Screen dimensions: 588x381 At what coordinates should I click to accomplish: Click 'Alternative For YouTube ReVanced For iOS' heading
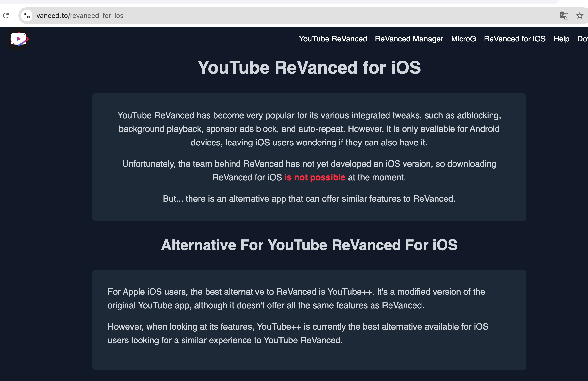point(309,245)
